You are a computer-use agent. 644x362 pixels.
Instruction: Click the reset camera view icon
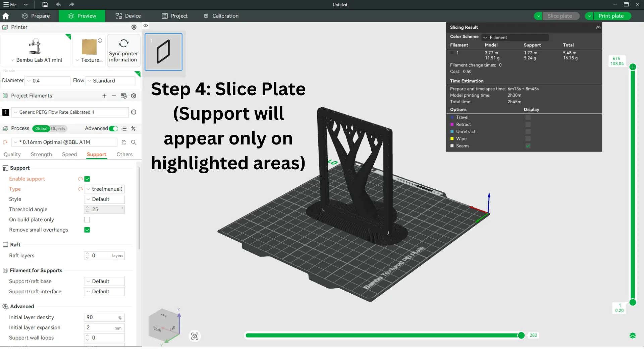195,336
